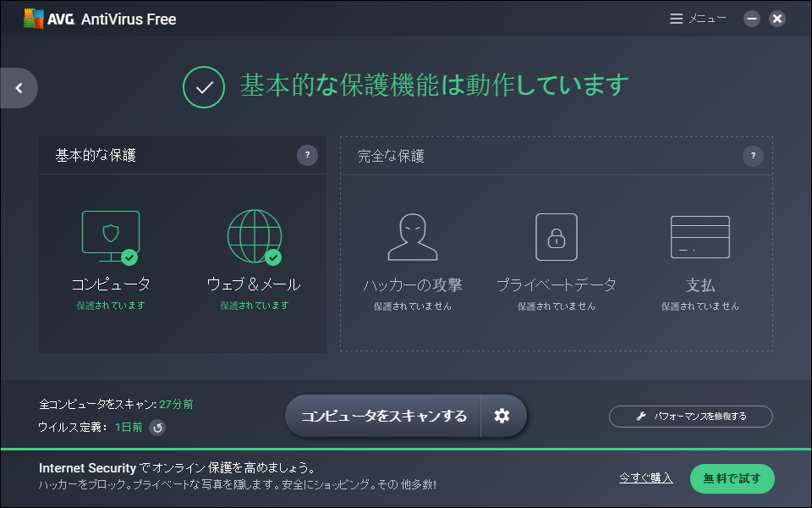Click コンピュータをスキャンする scan button

pos(384,416)
